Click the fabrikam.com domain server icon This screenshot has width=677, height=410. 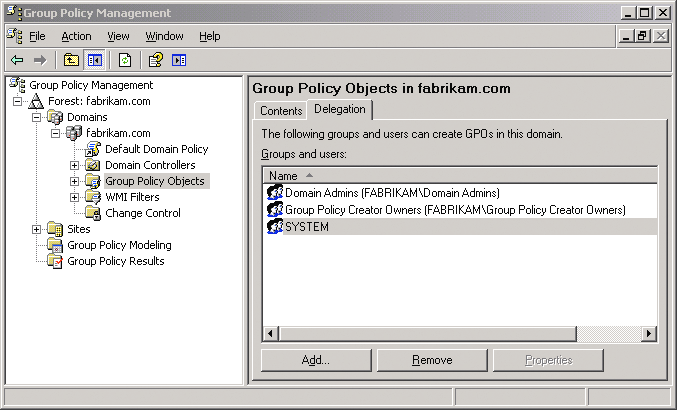click(74, 133)
